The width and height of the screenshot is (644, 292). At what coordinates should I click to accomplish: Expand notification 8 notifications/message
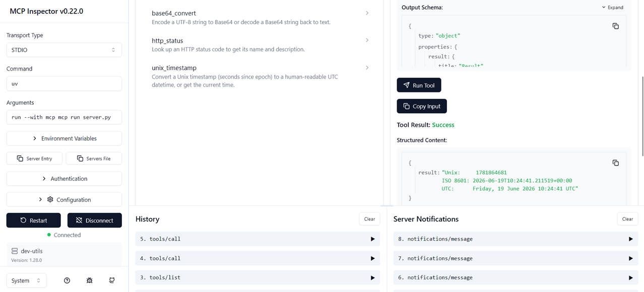coord(516,239)
